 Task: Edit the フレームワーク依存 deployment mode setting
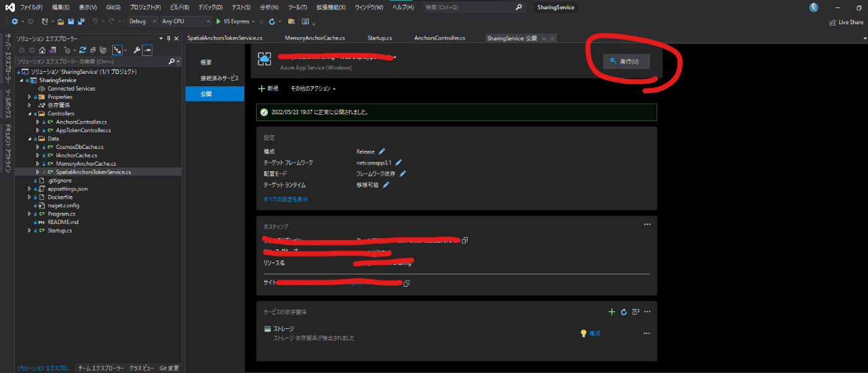click(x=402, y=174)
